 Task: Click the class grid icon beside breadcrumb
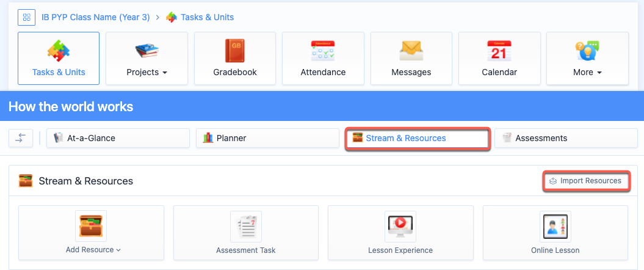click(27, 17)
